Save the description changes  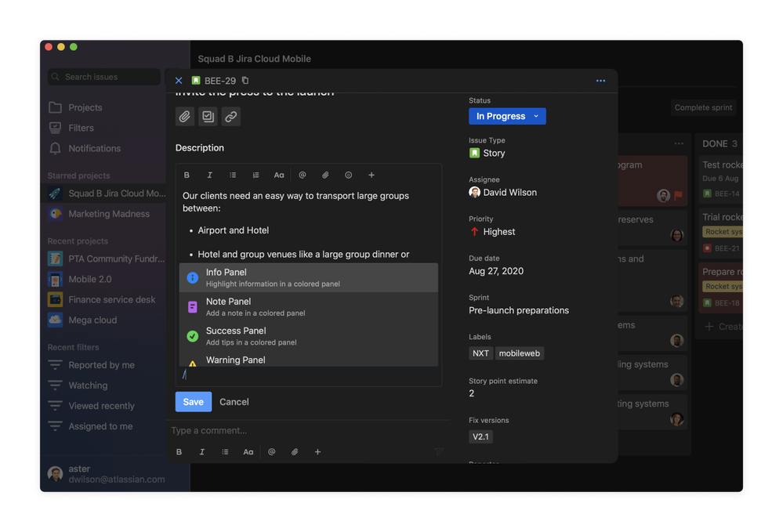coord(194,402)
